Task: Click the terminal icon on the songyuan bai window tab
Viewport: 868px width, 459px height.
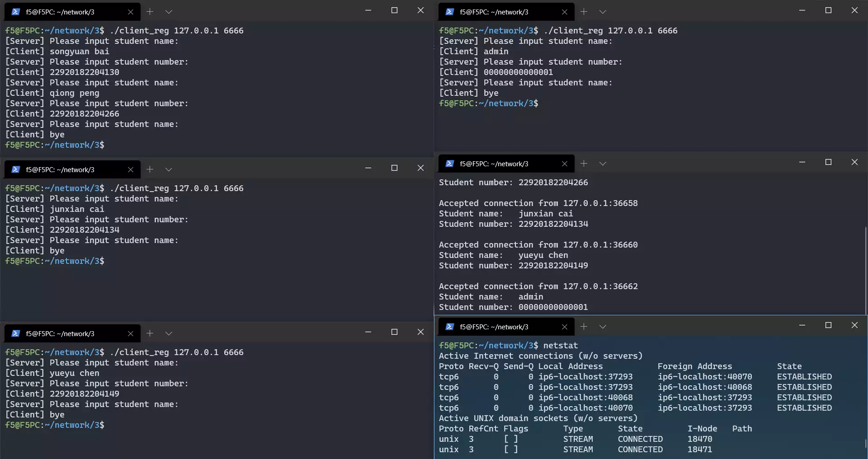Action: [16, 12]
